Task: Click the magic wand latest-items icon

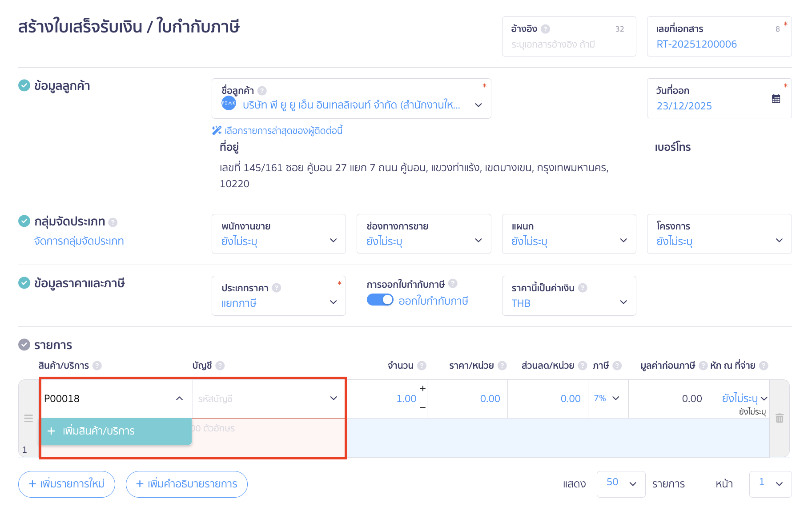Action: click(x=217, y=130)
